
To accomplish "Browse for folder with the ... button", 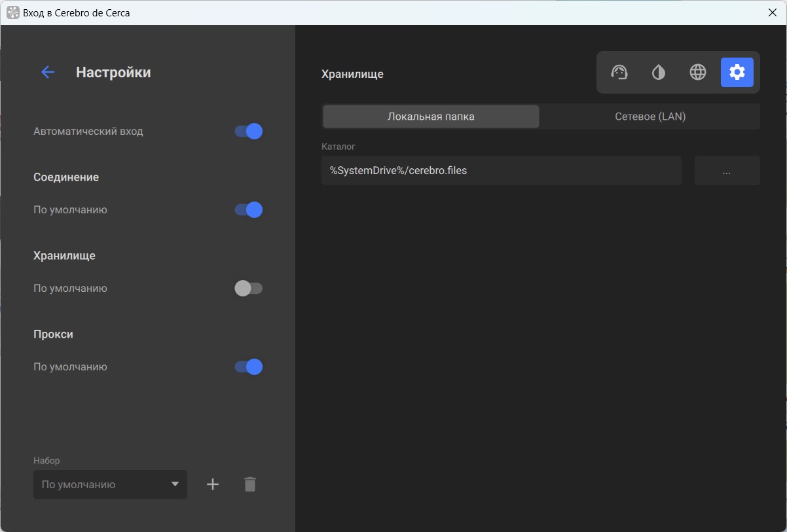I will pos(727,170).
